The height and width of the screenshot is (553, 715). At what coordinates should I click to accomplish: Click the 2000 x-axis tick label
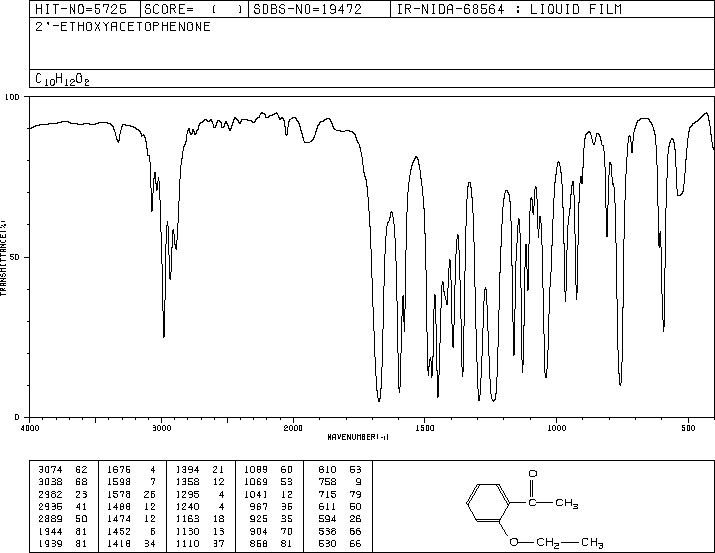click(x=293, y=428)
